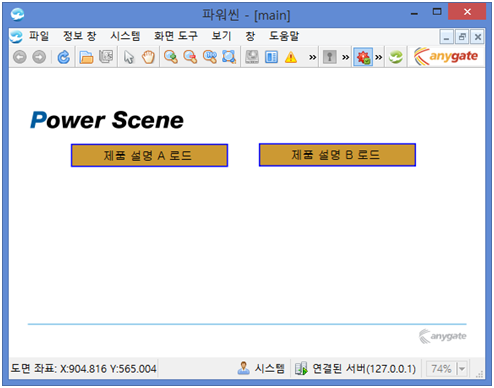This screenshot has height=388, width=494.
Task: Toggle the gray keyhole lock button
Action: pos(329,57)
